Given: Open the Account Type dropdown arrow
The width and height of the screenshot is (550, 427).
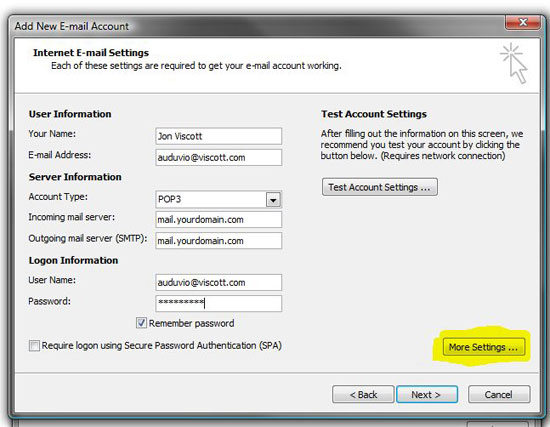Looking at the screenshot, I should [273, 200].
